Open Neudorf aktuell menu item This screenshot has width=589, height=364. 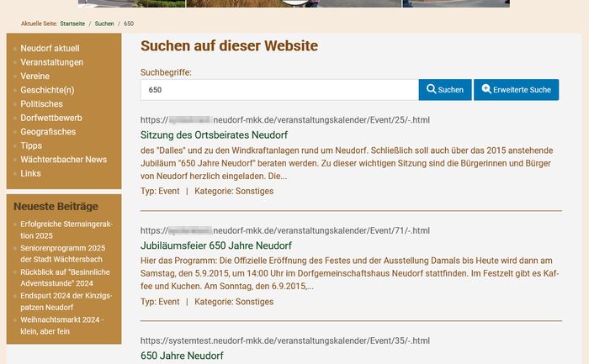pos(50,49)
